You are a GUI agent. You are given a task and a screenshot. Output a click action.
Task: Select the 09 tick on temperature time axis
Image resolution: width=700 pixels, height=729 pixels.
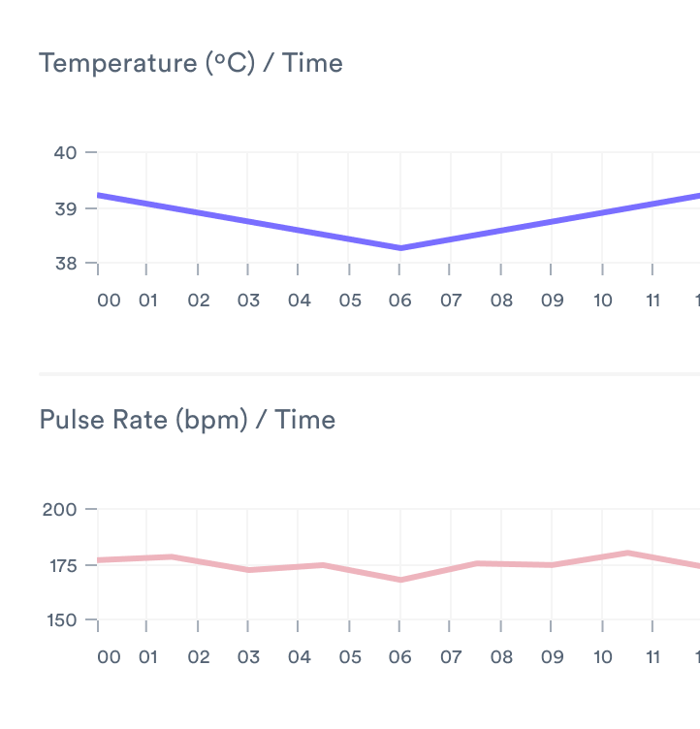click(552, 301)
